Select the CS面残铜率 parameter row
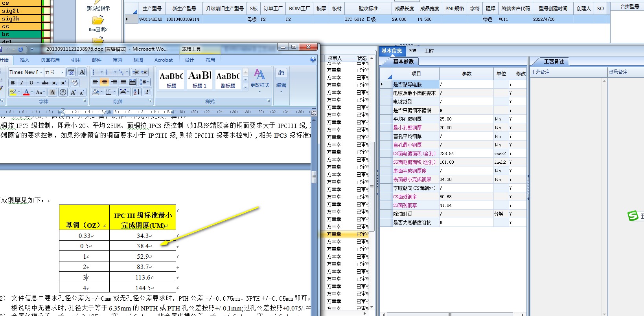The width and height of the screenshot is (644, 316). click(x=453, y=197)
